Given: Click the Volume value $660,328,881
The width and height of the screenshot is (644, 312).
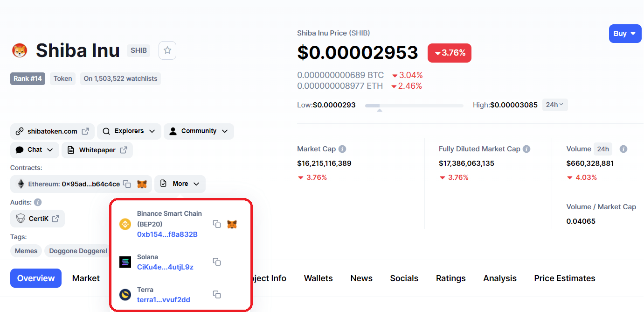Looking at the screenshot, I should point(590,163).
